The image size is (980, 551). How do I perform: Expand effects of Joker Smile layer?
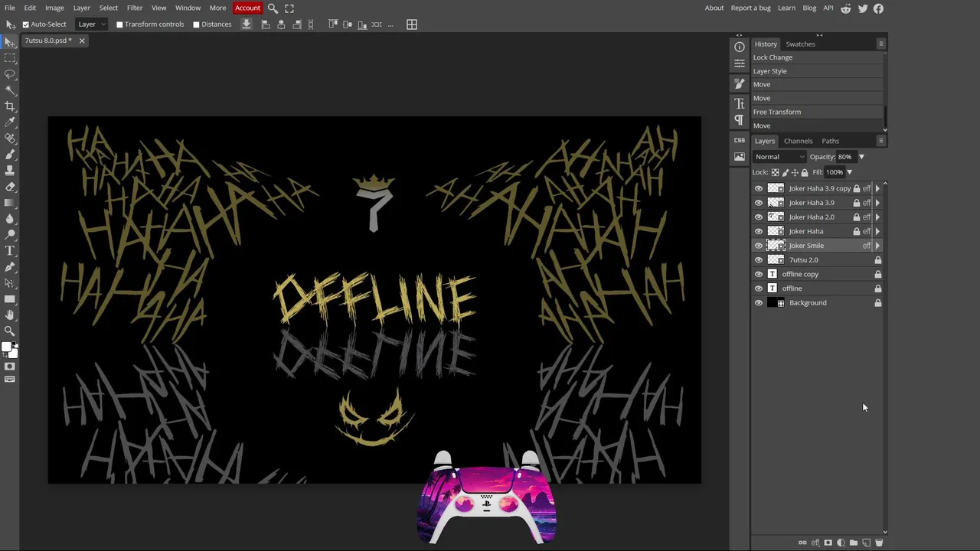877,246
